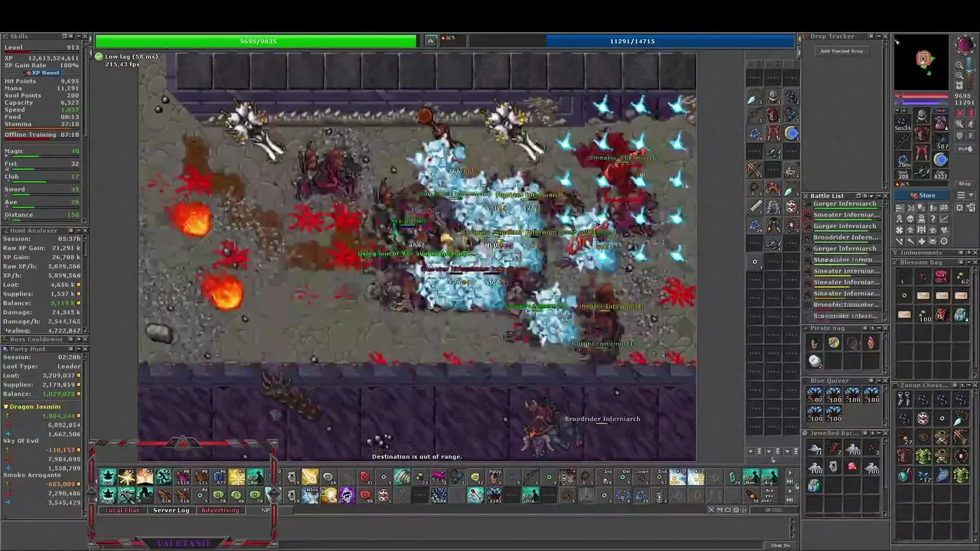Minimize the Hunt Analyser panel
980x551 pixels.
pos(79,230)
